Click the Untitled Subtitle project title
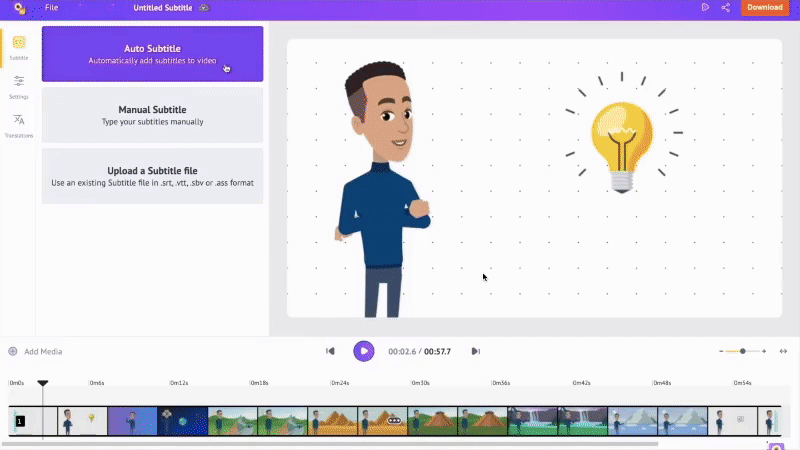The width and height of the screenshot is (800, 450). (164, 7)
